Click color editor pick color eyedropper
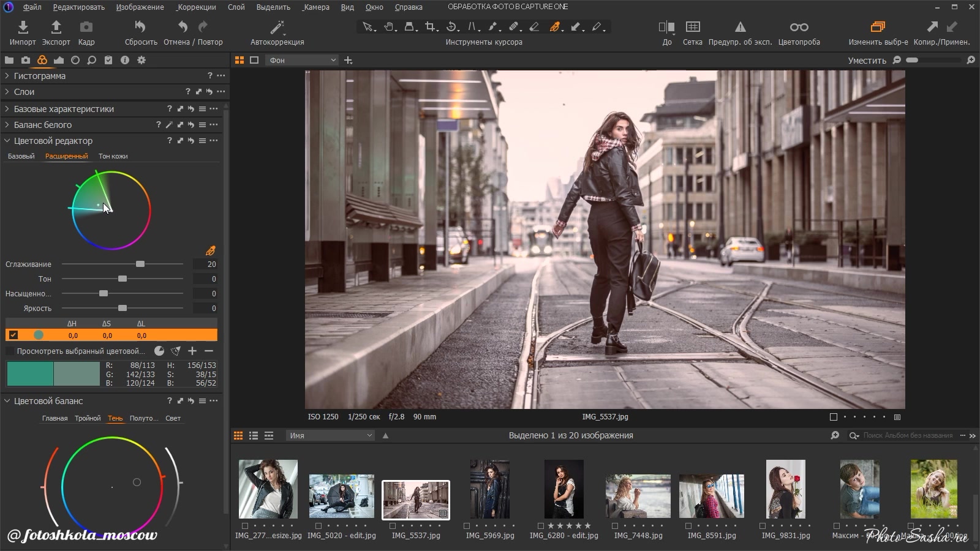The height and width of the screenshot is (551, 980). pyautogui.click(x=211, y=250)
